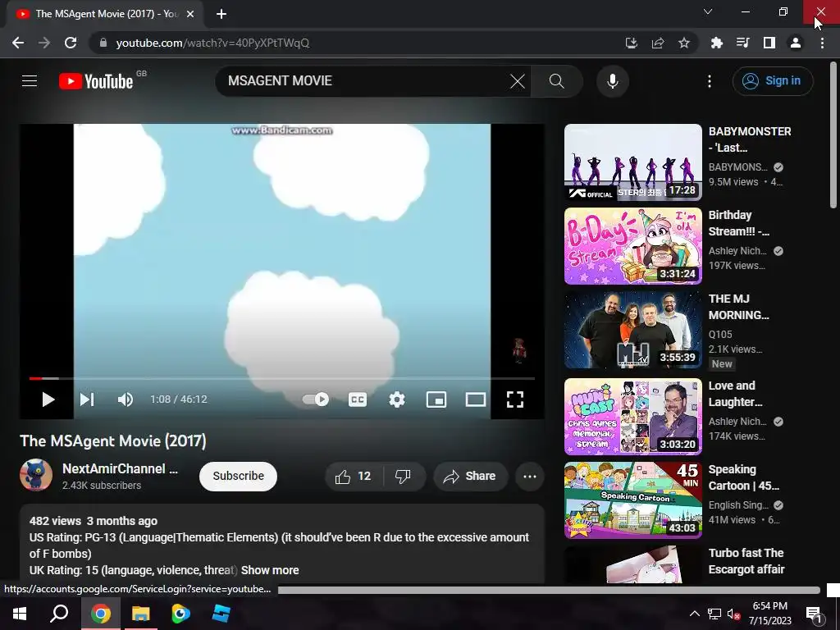This screenshot has height=630, width=840.
Task: Open NextAmirChannel channel name link
Action: coord(120,468)
